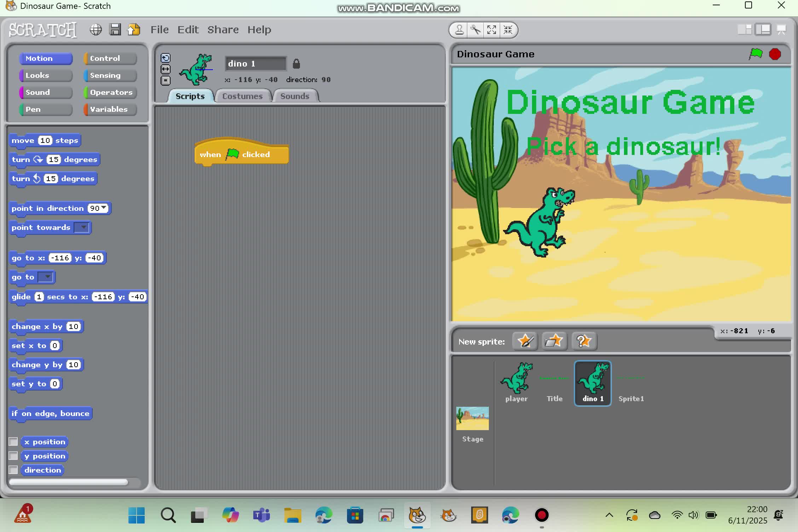Enter presentation mode
798x532 pixels.
(781, 30)
